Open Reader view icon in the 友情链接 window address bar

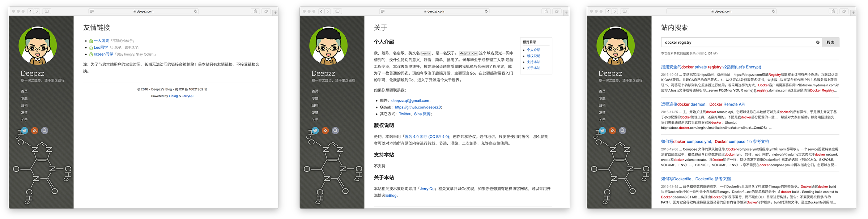pyautogui.click(x=92, y=11)
